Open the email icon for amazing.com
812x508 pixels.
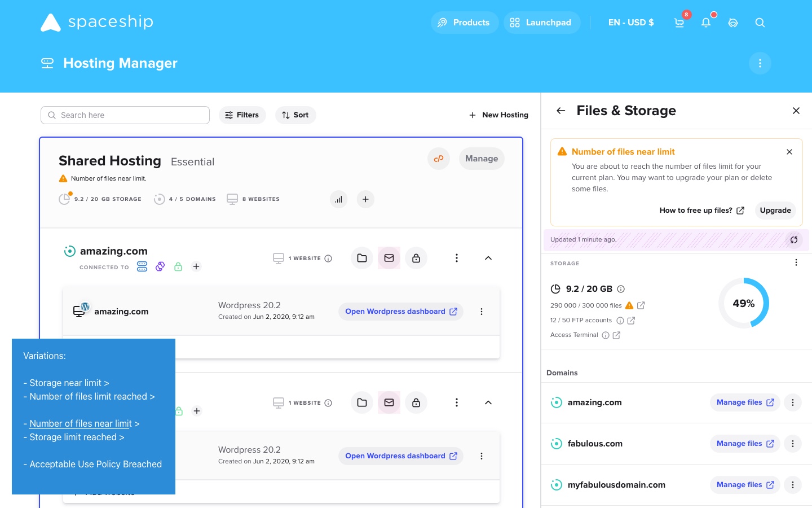389,258
